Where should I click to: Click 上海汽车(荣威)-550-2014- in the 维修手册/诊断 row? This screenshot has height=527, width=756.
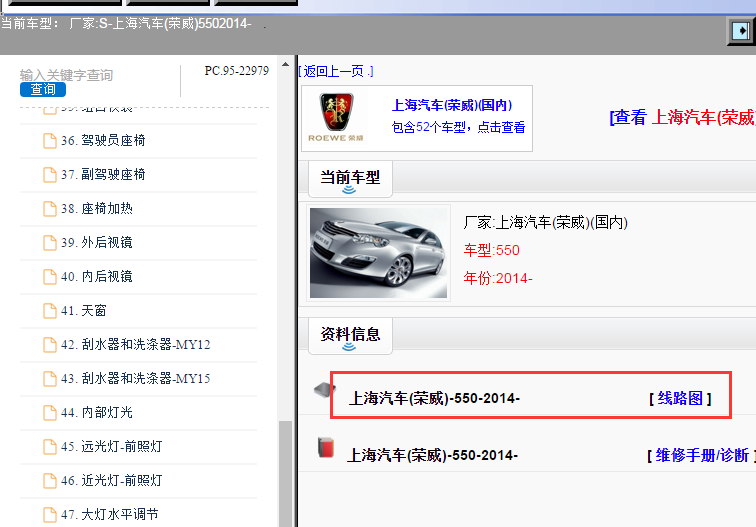(x=432, y=455)
